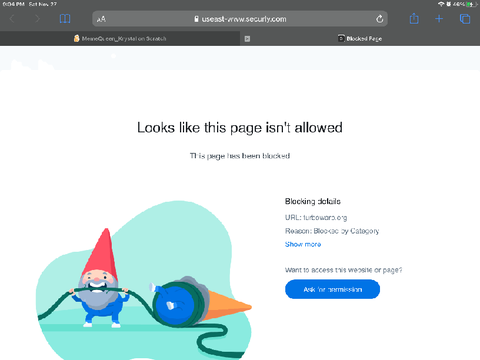The width and height of the screenshot is (480, 360).
Task: Select the Blocked Page tab
Action: (360, 39)
